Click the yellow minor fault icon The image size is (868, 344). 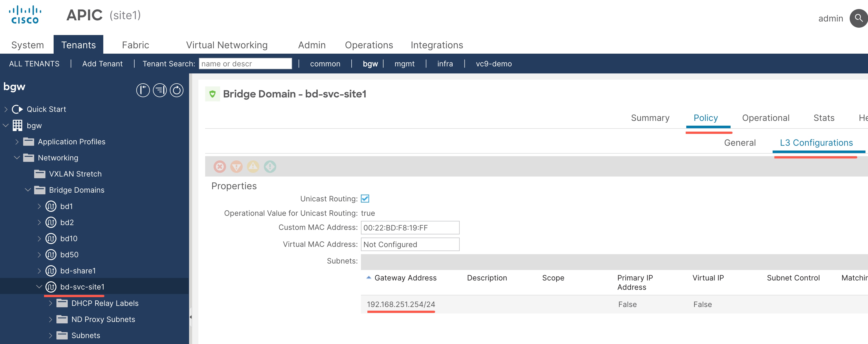[253, 166]
